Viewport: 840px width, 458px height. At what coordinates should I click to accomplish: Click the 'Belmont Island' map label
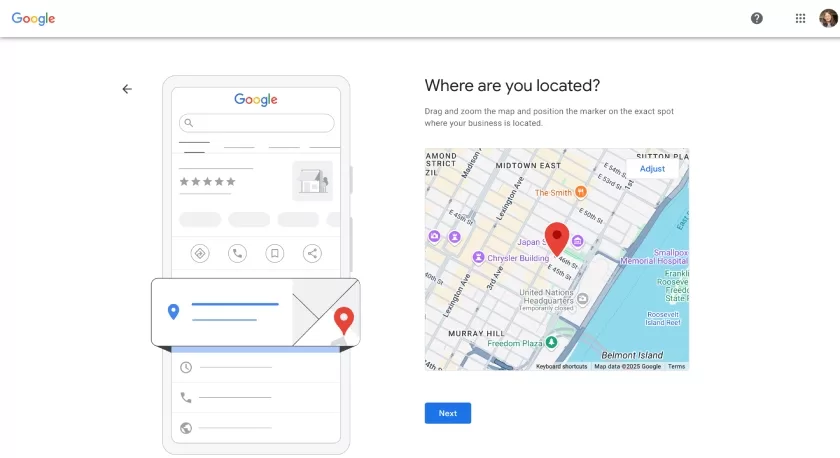click(x=632, y=355)
